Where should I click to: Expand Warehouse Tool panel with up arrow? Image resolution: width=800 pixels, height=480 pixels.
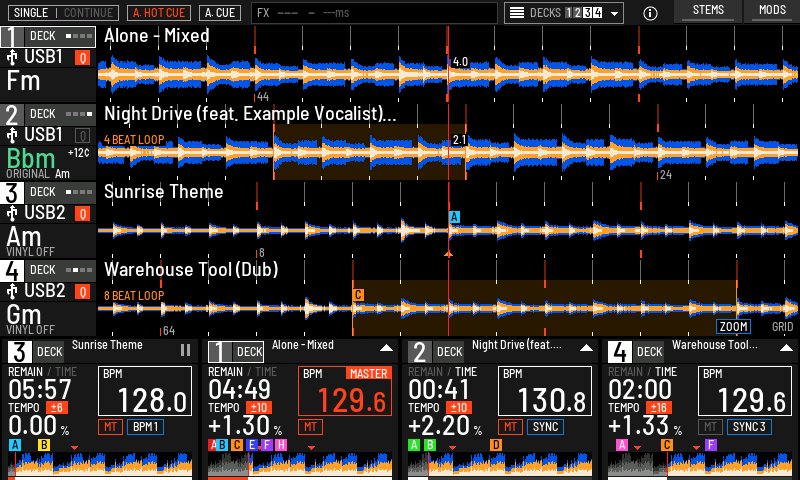tap(786, 348)
